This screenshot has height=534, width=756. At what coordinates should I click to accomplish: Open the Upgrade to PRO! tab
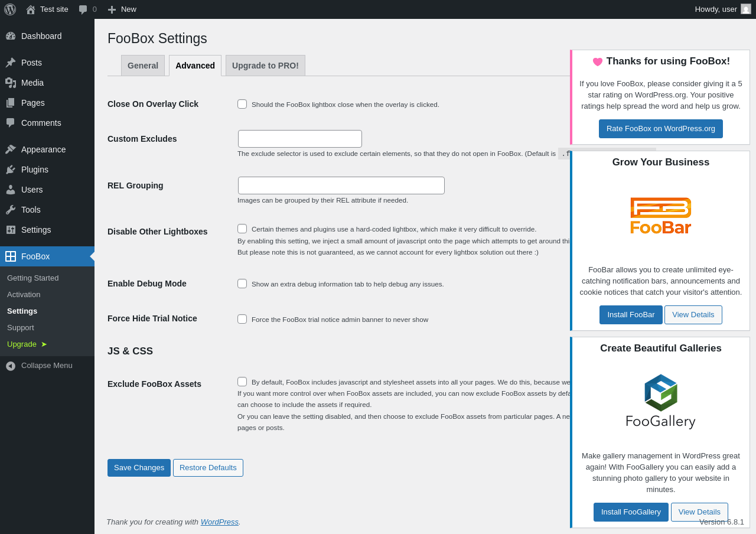(265, 66)
